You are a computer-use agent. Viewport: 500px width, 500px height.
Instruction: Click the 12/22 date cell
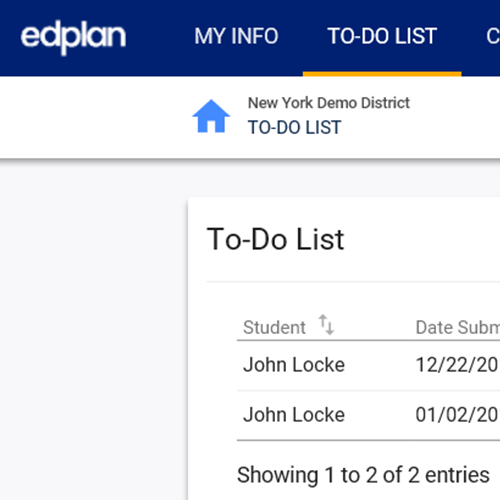click(x=458, y=365)
